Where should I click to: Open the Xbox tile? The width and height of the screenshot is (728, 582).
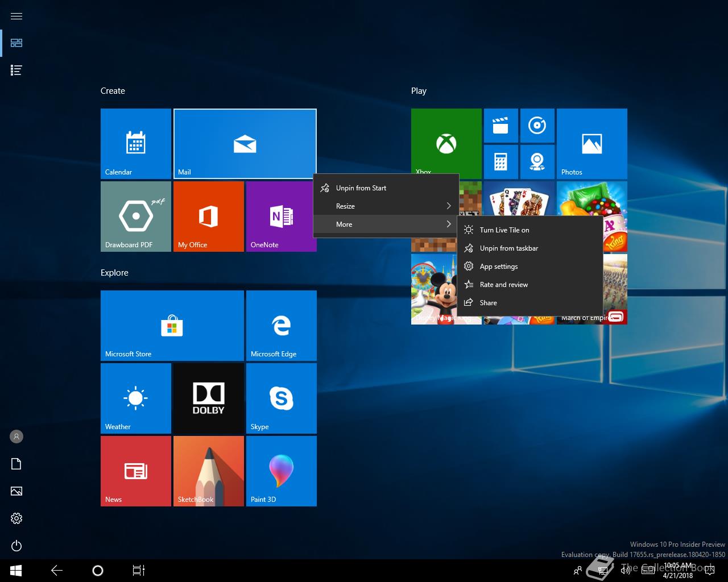[446, 141]
